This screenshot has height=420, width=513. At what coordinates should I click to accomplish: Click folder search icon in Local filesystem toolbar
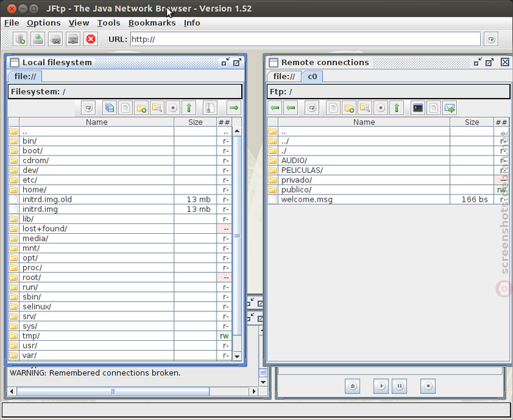pyautogui.click(x=157, y=108)
